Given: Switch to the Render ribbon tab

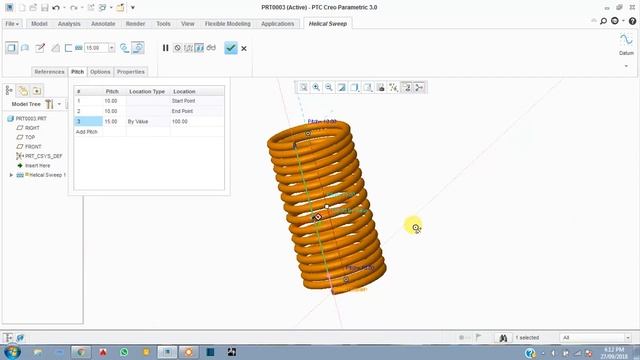Looking at the screenshot, I should 135,24.
